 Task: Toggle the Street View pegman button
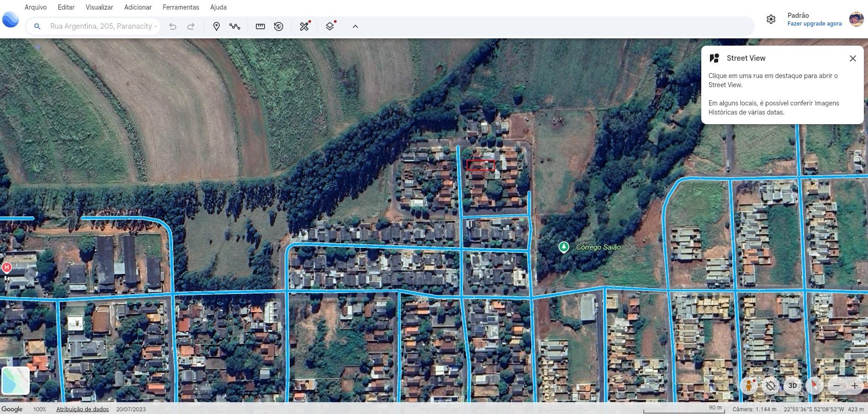coord(748,386)
